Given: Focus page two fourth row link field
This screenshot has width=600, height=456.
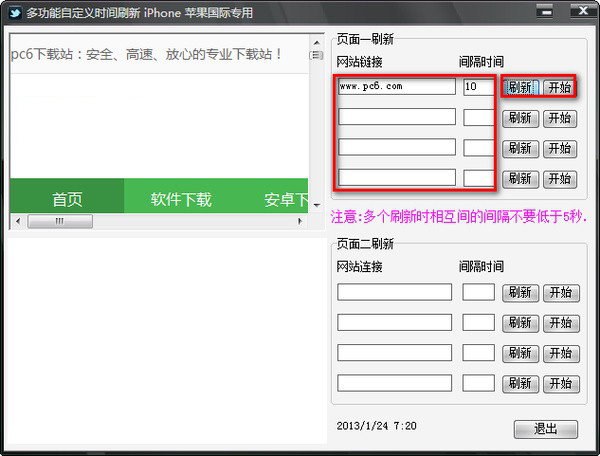Looking at the screenshot, I should [395, 383].
